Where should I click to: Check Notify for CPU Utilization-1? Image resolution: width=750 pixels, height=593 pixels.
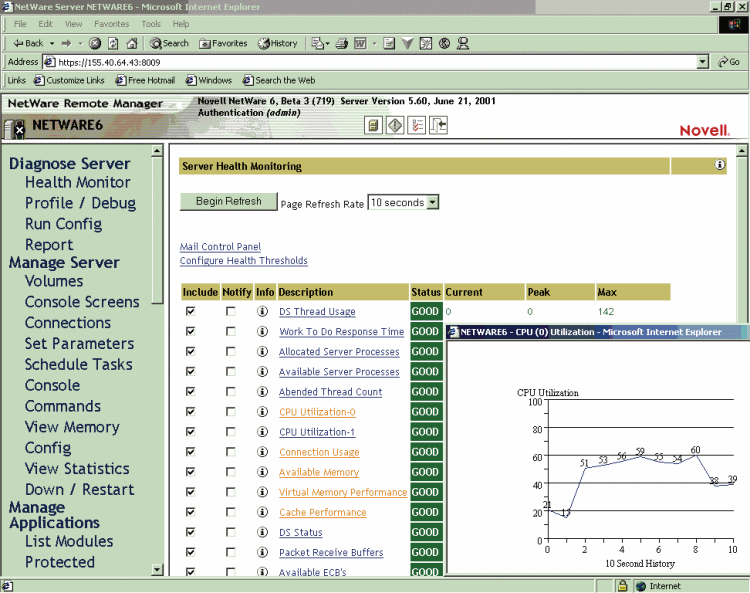pos(231,432)
